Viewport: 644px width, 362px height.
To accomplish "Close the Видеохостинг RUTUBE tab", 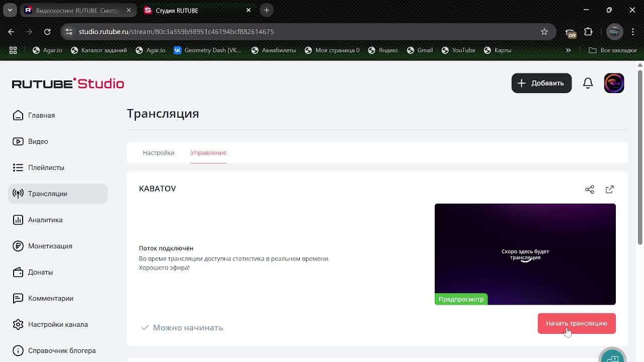I will (129, 10).
